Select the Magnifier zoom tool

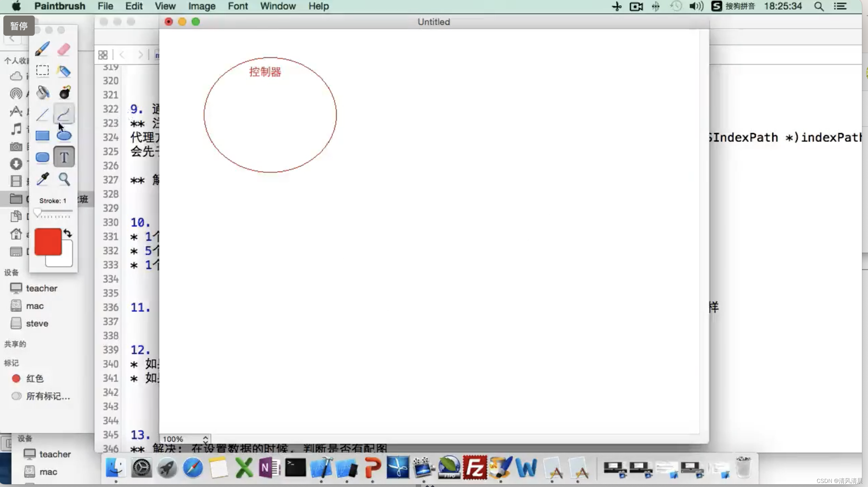point(64,179)
